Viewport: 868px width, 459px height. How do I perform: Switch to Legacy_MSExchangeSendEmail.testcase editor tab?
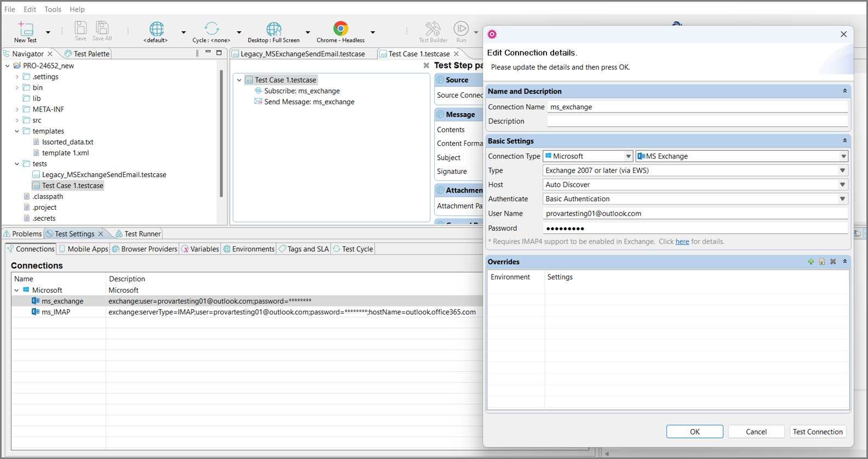pos(298,54)
